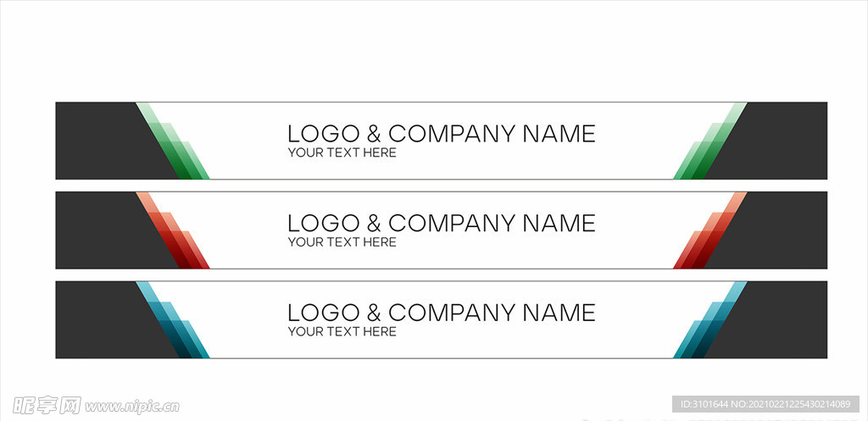Select YOUR TEXT HERE in the green banner
The image size is (868, 421).
pyautogui.click(x=342, y=152)
